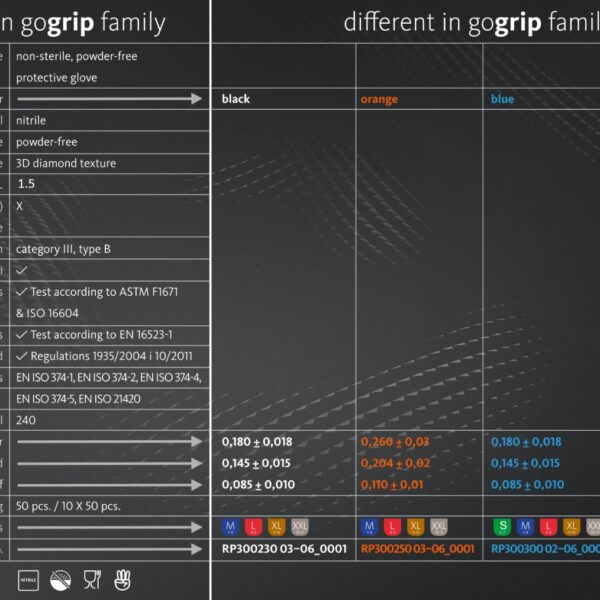Click 'protective glove' text
The image size is (600, 600).
[57, 78]
